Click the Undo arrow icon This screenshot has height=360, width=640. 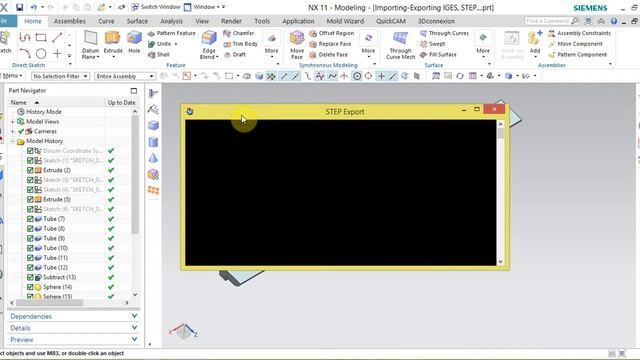coord(33,7)
